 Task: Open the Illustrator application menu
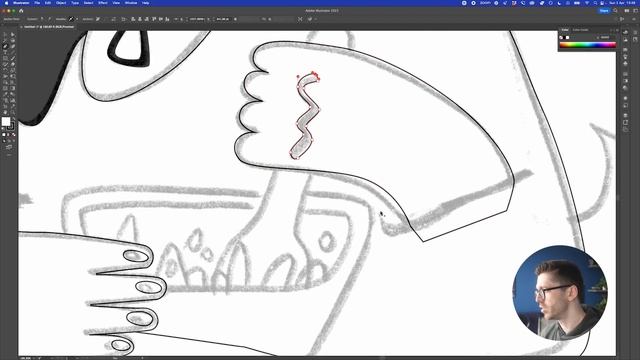21,3
